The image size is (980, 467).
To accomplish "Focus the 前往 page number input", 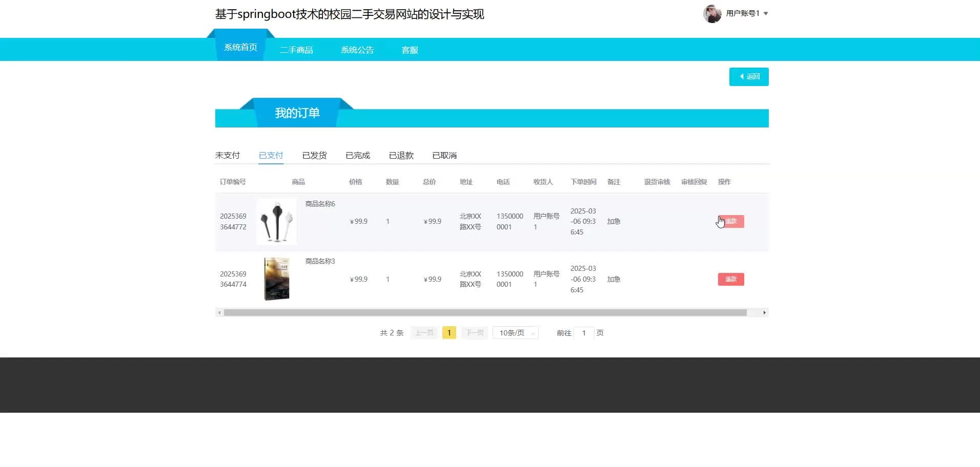I will pos(584,333).
